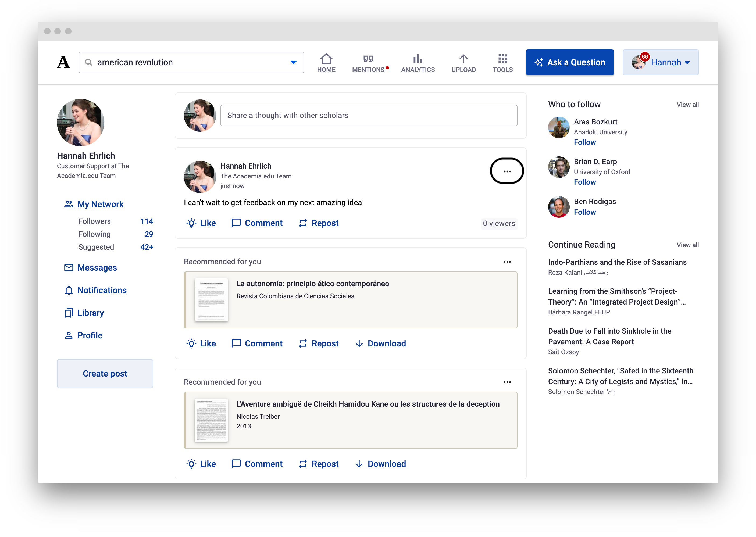Open My Network in sidebar

pyautogui.click(x=100, y=204)
